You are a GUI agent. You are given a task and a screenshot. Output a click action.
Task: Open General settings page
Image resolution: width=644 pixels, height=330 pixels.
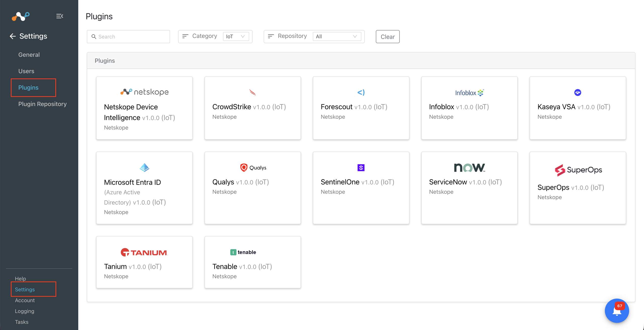[x=29, y=55]
